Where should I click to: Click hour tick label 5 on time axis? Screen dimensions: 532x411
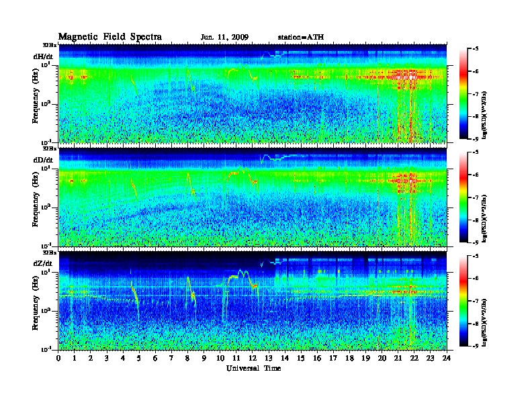(139, 359)
